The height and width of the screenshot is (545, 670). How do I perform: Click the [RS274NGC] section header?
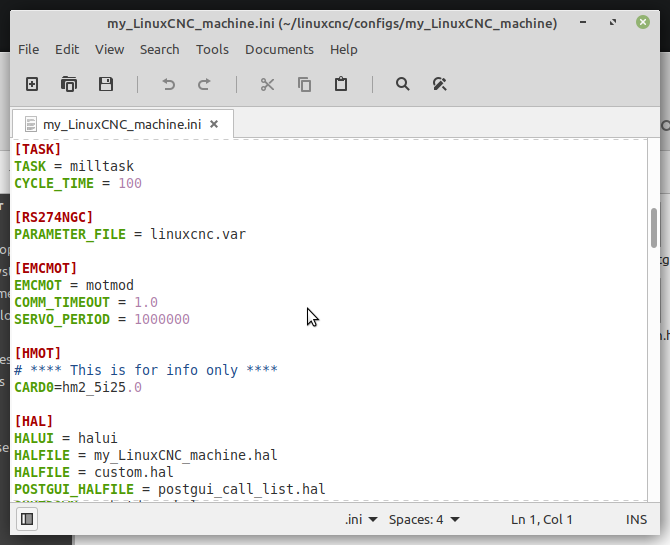(53, 217)
